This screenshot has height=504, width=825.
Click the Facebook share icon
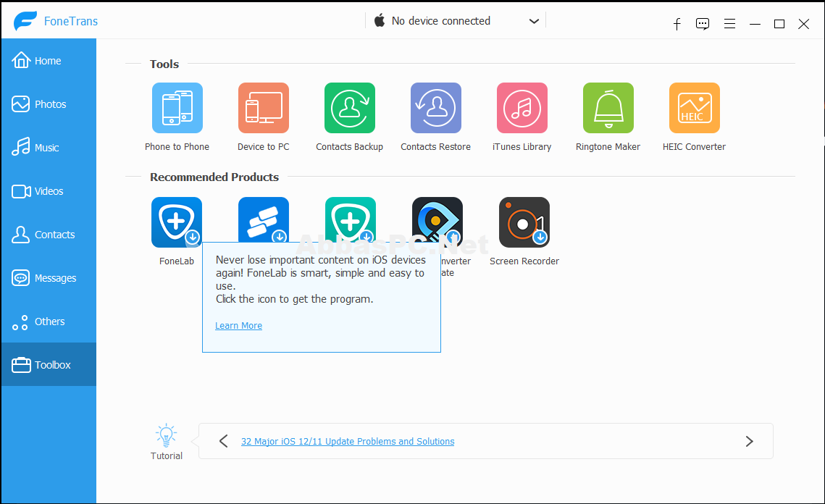677,24
